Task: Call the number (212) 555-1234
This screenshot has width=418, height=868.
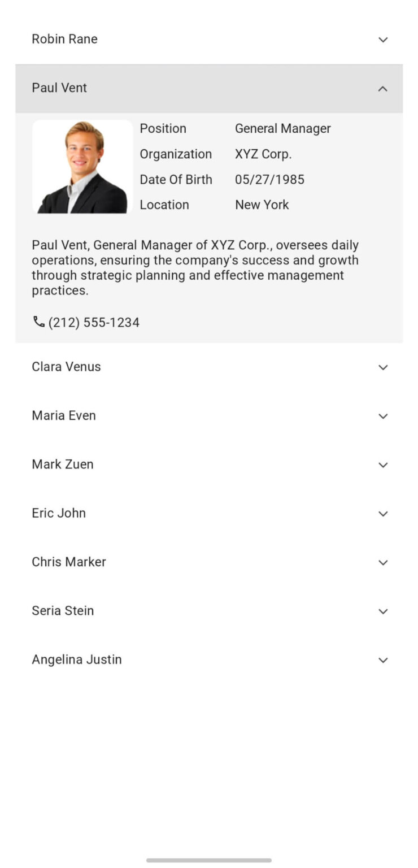Action: [x=94, y=322]
